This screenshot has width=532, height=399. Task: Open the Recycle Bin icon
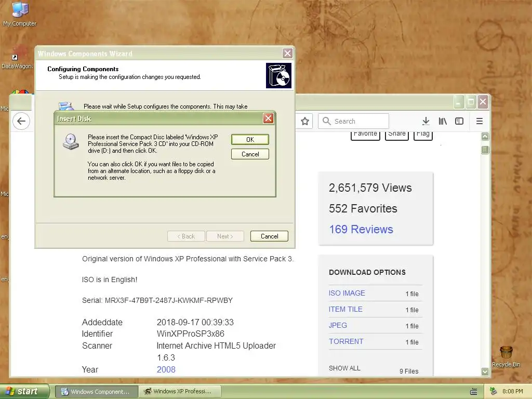click(x=506, y=356)
